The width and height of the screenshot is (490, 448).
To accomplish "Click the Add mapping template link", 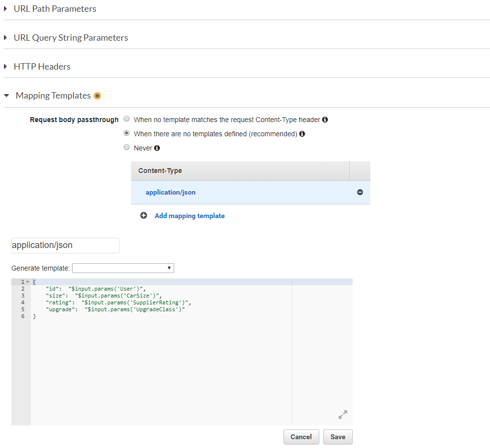I will pos(189,216).
